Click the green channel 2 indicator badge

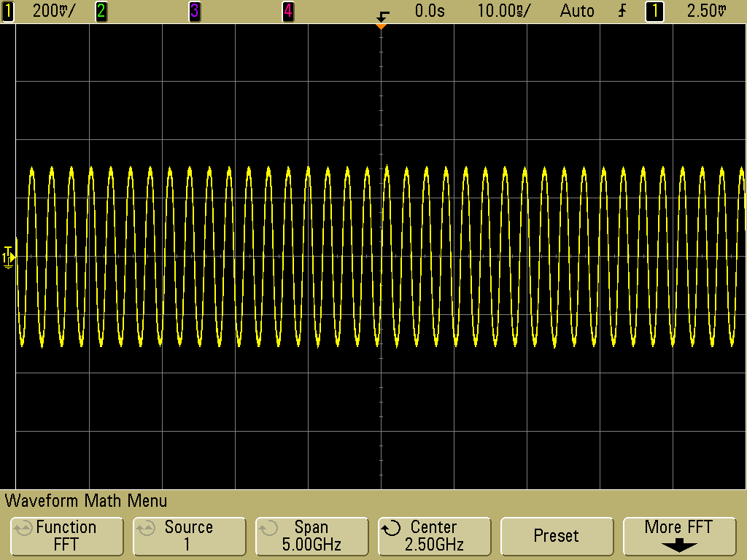click(101, 11)
